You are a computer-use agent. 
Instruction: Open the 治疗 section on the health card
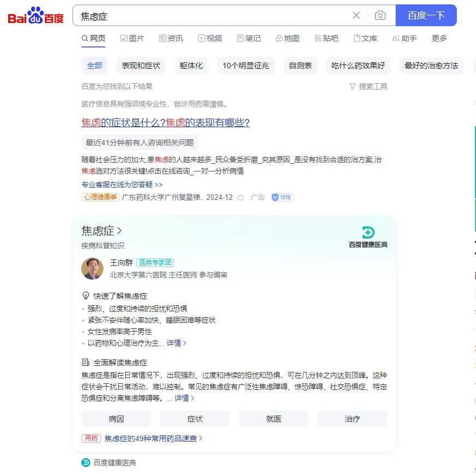(x=352, y=418)
